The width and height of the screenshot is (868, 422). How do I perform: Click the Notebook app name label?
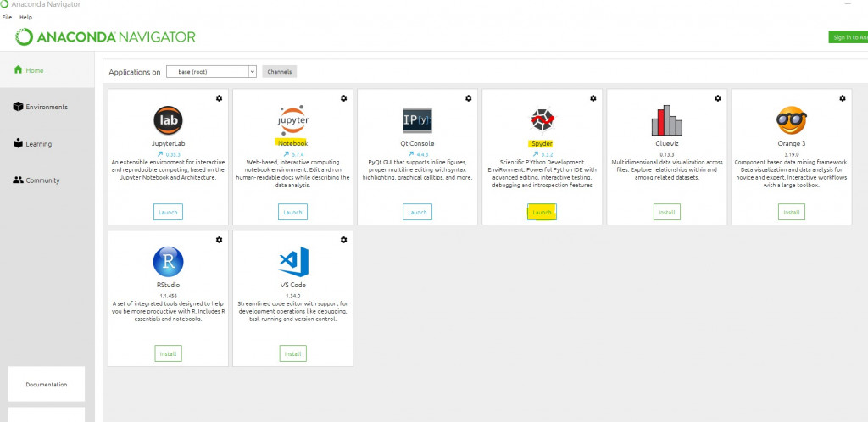pyautogui.click(x=292, y=143)
